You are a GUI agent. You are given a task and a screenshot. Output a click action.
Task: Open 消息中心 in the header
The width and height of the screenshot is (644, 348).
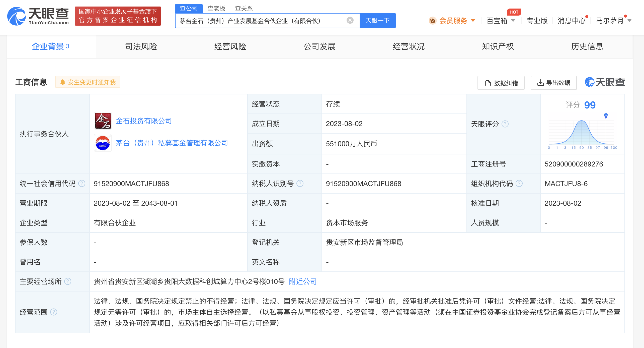tap(572, 21)
